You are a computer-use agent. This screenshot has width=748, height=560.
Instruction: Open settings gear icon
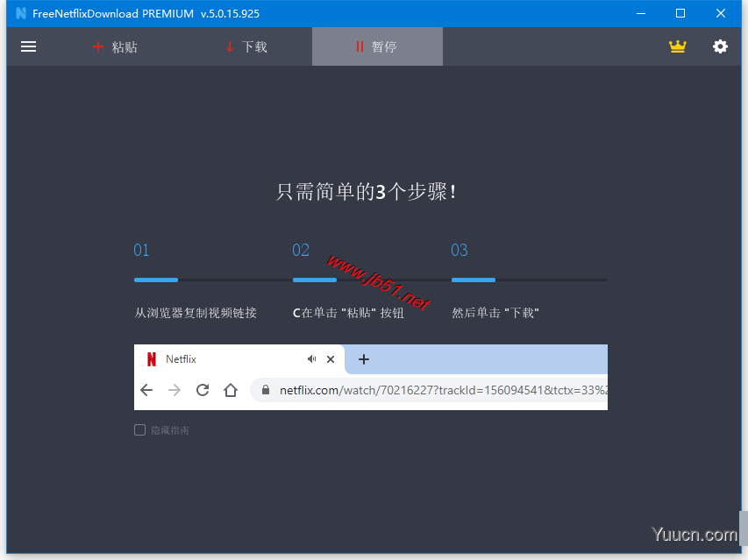[720, 46]
